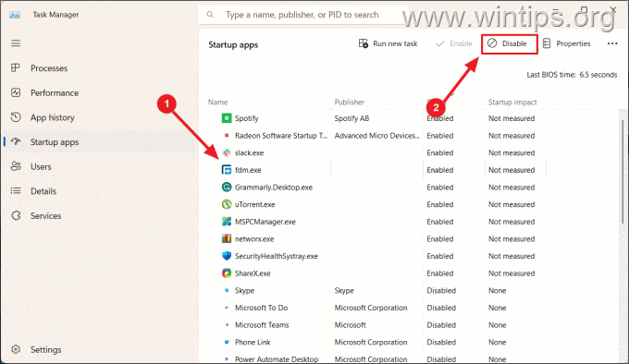Click the Spotify app icon

click(227, 118)
